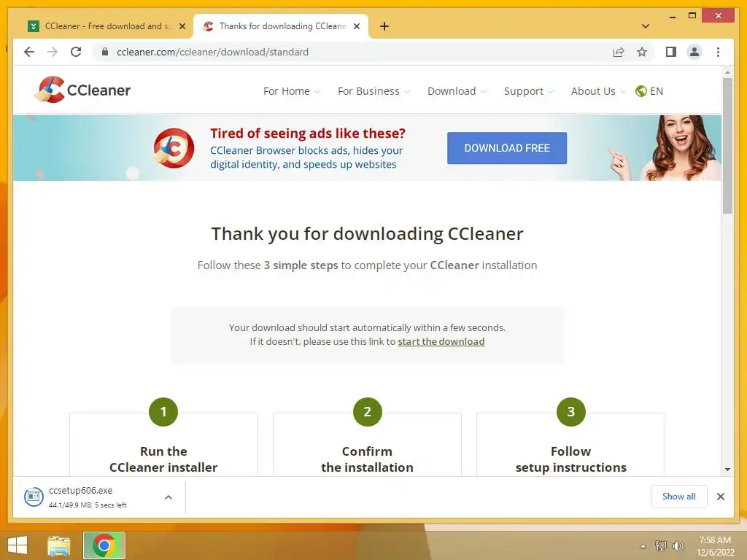
Task: Click the padlock site info icon
Action: tap(105, 52)
